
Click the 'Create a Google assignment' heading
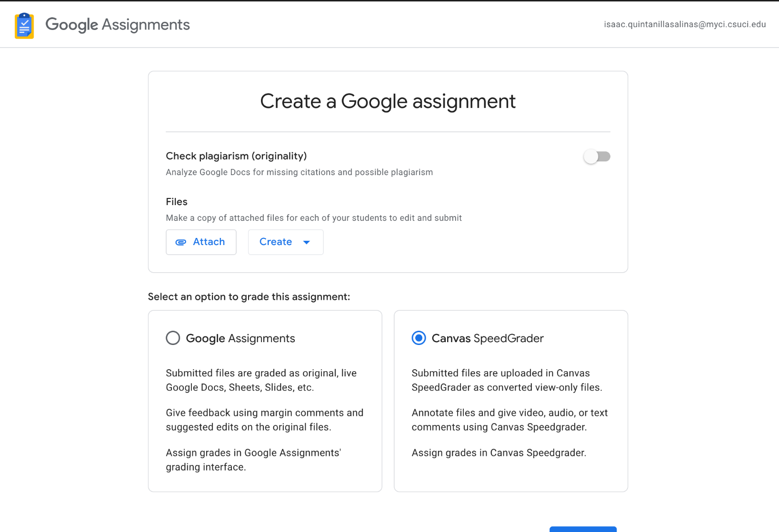coord(388,101)
